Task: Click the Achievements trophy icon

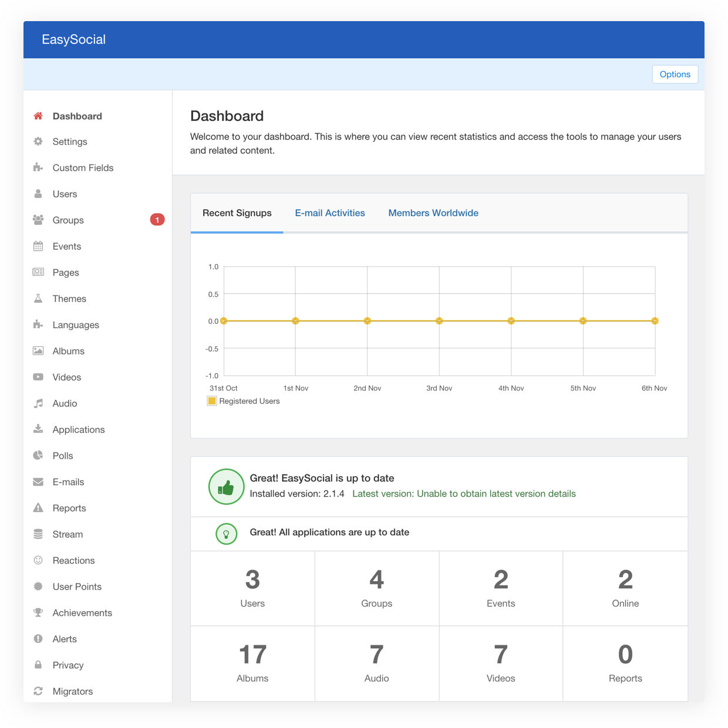Action: point(38,613)
